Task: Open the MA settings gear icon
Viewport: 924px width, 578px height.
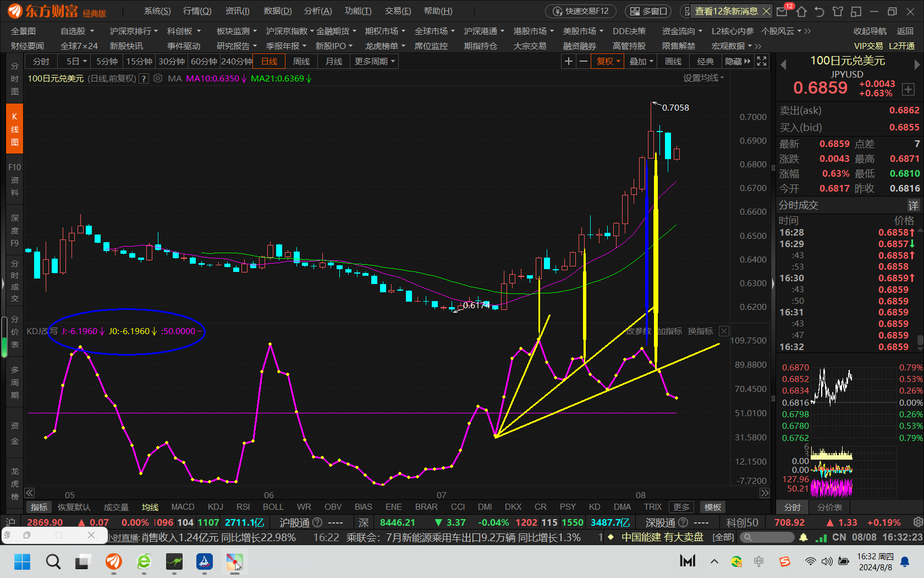Action: click(158, 78)
